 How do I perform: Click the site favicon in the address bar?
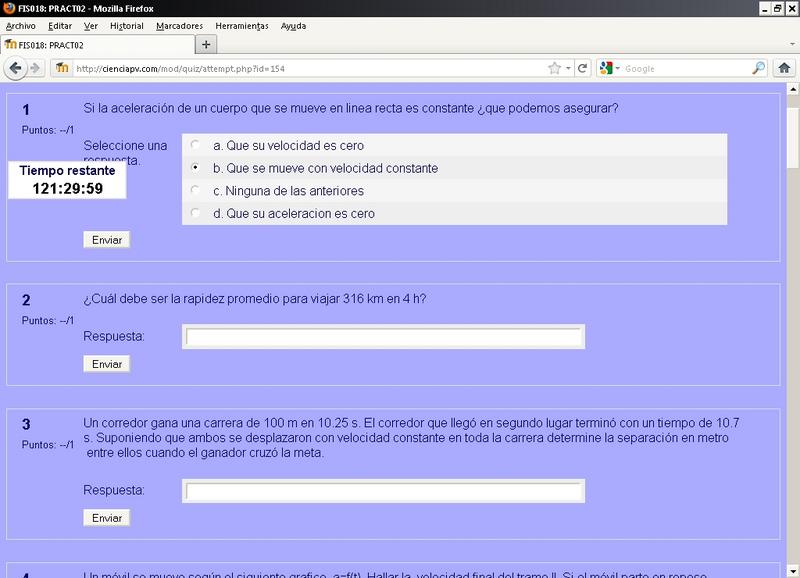point(62,68)
